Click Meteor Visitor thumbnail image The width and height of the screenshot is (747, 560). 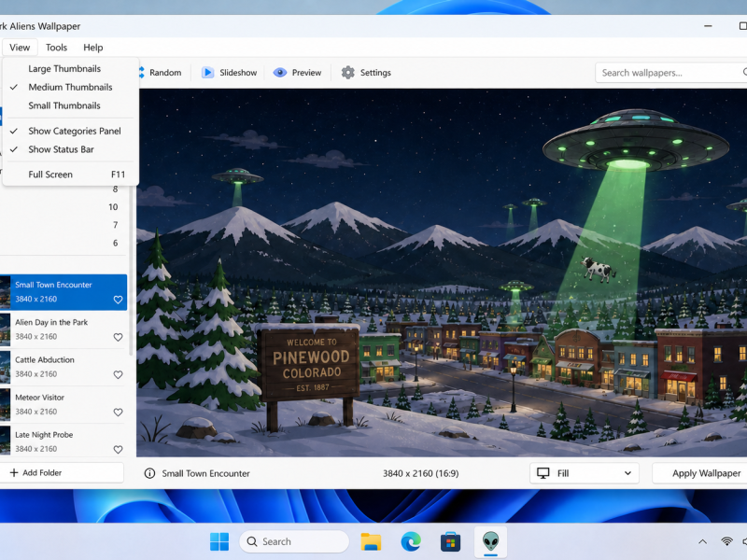pyautogui.click(x=5, y=405)
